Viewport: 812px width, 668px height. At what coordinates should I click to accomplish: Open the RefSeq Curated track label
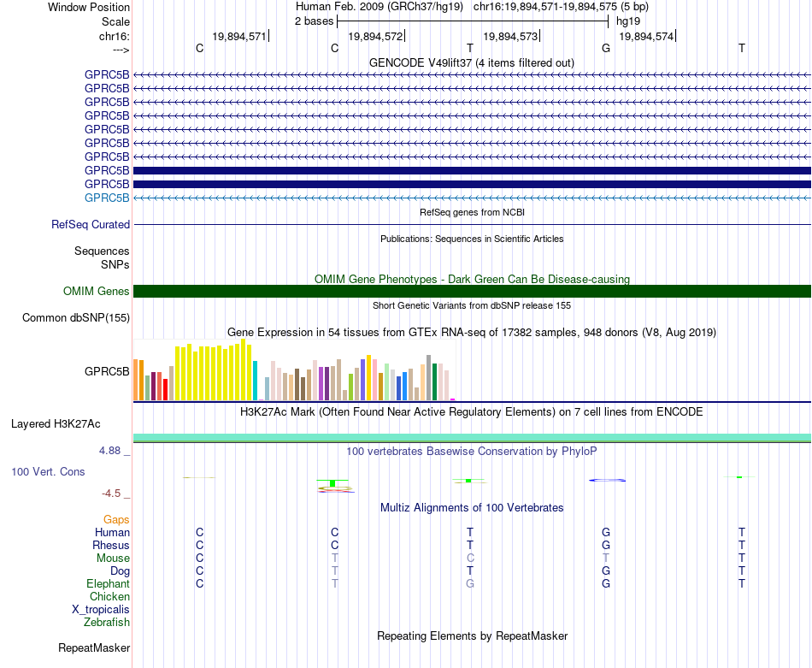(x=91, y=224)
